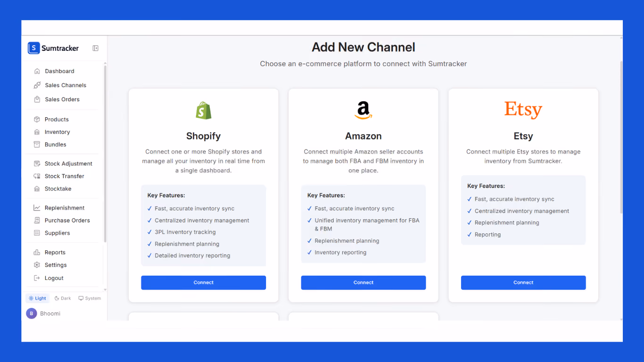Click the Products box icon
644x362 pixels.
click(x=37, y=119)
